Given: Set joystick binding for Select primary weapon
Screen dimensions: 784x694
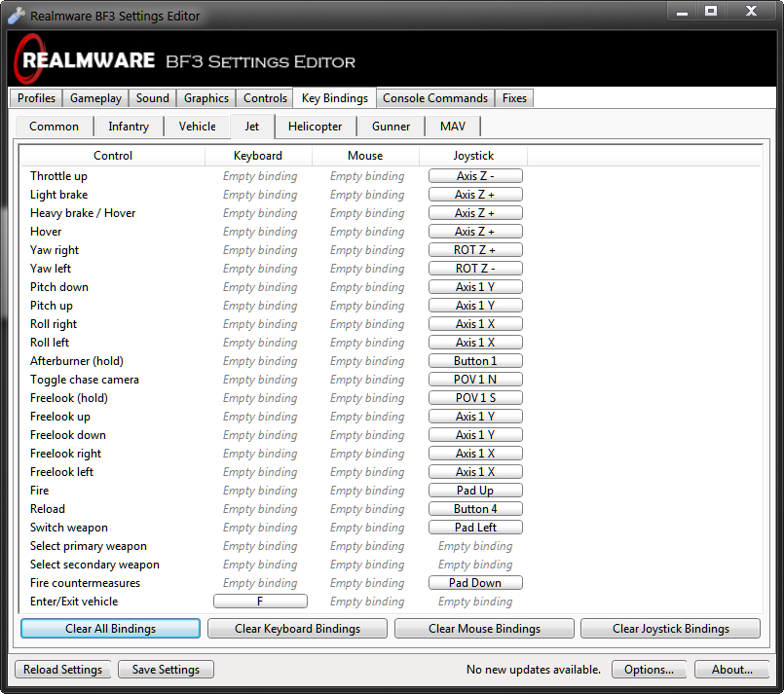Looking at the screenshot, I should (x=475, y=546).
